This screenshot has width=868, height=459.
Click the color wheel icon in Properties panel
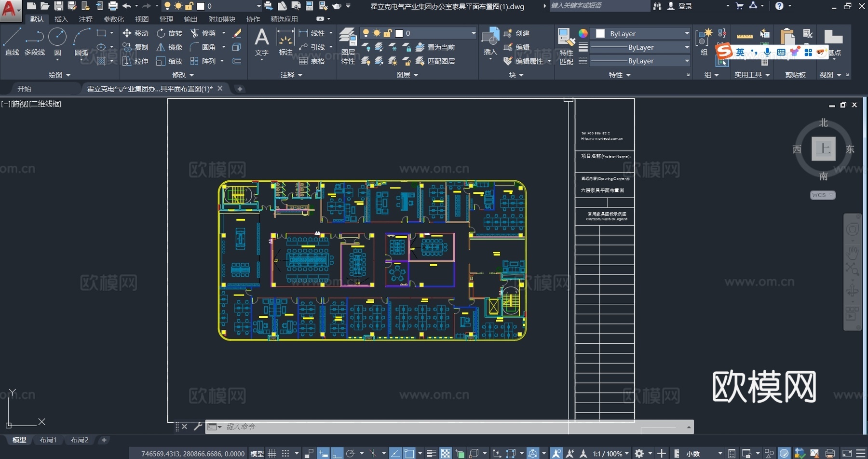(583, 33)
